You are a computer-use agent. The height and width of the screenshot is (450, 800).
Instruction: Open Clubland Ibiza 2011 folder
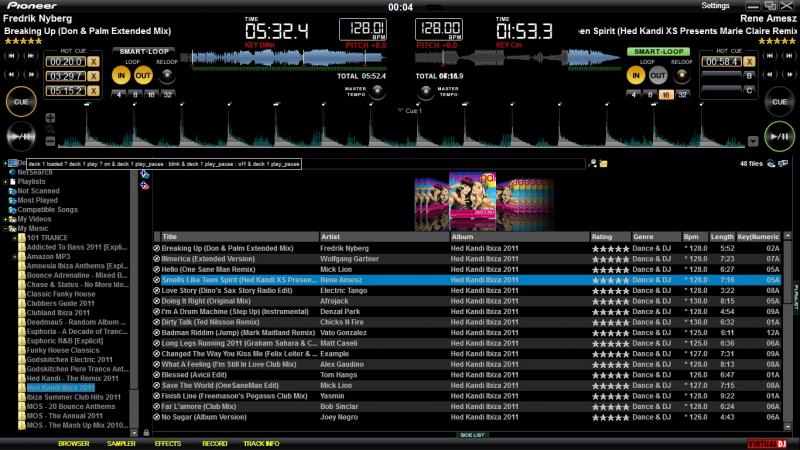click(58, 313)
